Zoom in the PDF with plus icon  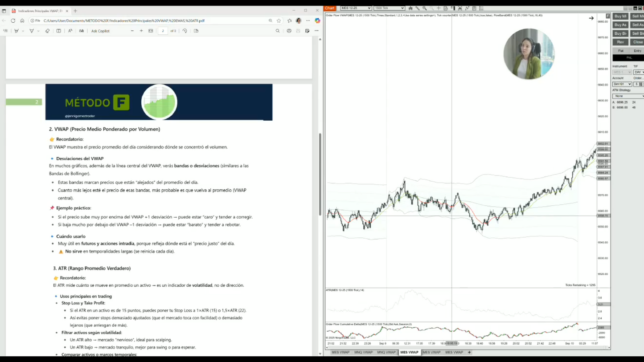tap(141, 31)
